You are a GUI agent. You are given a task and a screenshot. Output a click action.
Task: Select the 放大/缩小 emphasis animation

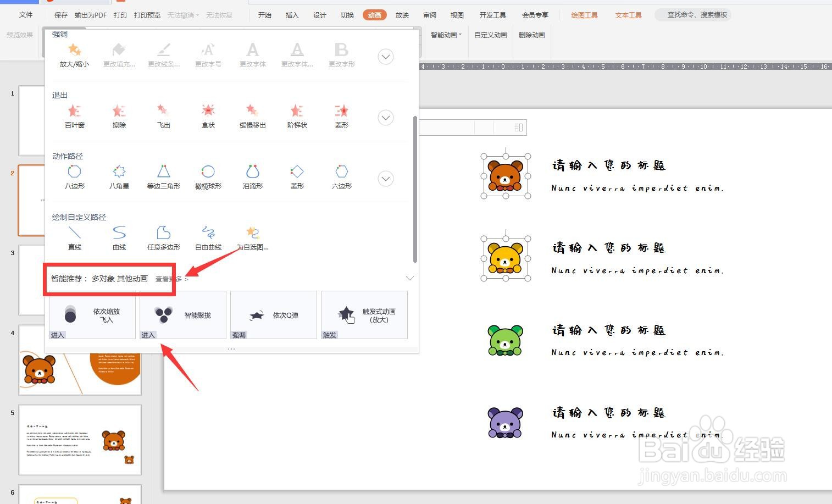point(75,56)
